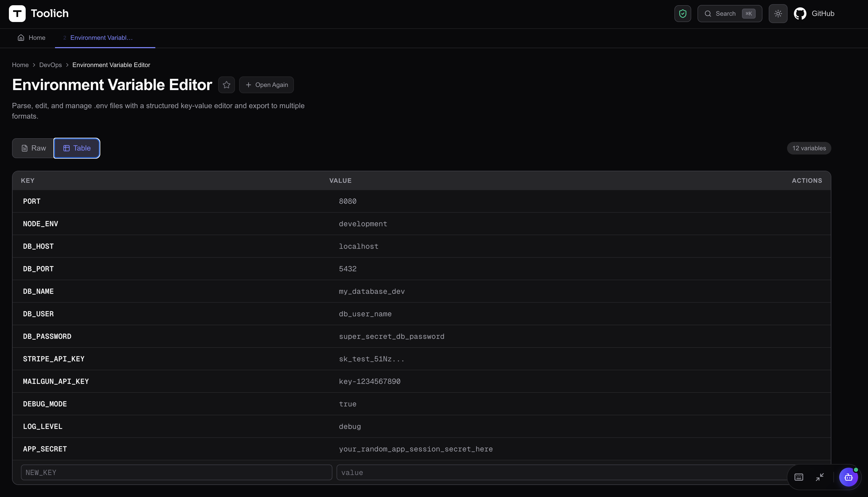Go to Home in the breadcrumb

coord(20,65)
